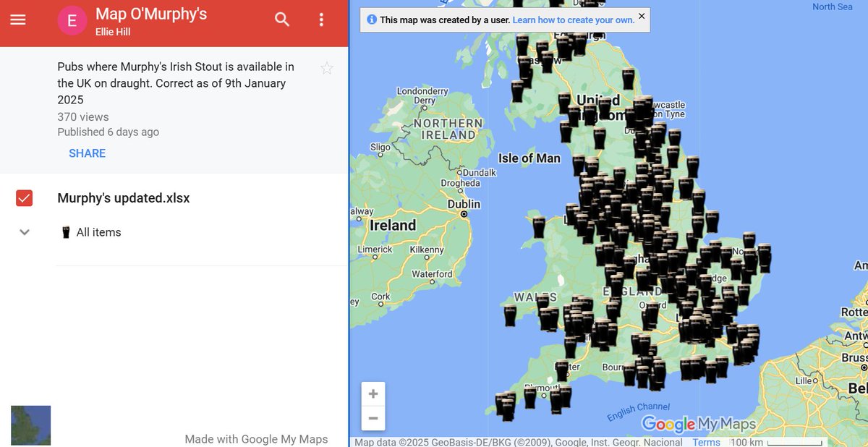Viewport: 868px width, 447px height.
Task: Click the pink 'E' owner avatar
Action: (72, 20)
